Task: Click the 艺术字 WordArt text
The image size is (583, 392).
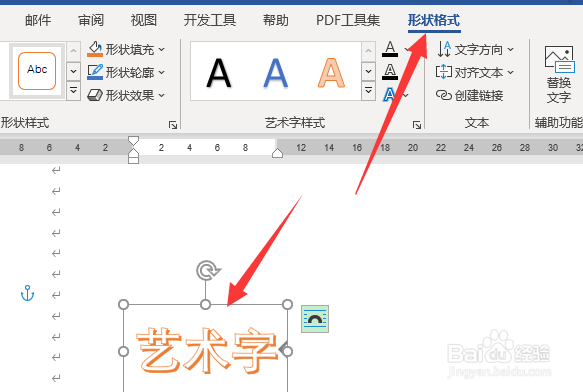Action: (x=207, y=351)
